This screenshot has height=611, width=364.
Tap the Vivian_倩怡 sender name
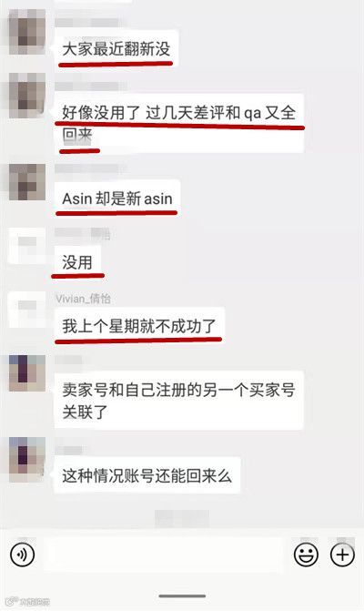click(x=84, y=299)
